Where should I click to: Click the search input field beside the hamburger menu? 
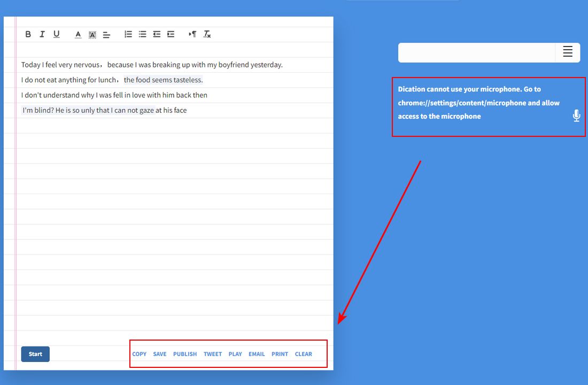(477, 52)
